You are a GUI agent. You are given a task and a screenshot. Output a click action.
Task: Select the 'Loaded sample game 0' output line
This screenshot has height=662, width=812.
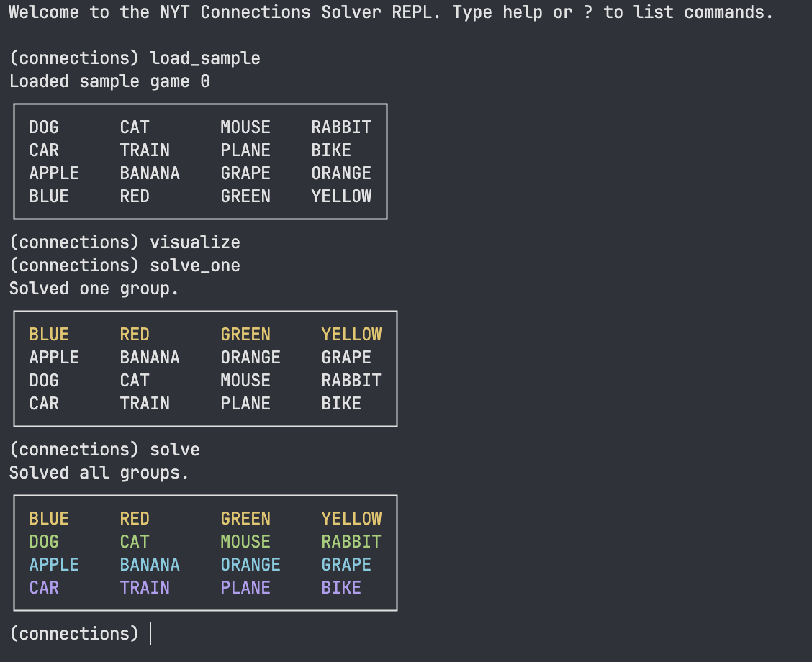coord(109,81)
